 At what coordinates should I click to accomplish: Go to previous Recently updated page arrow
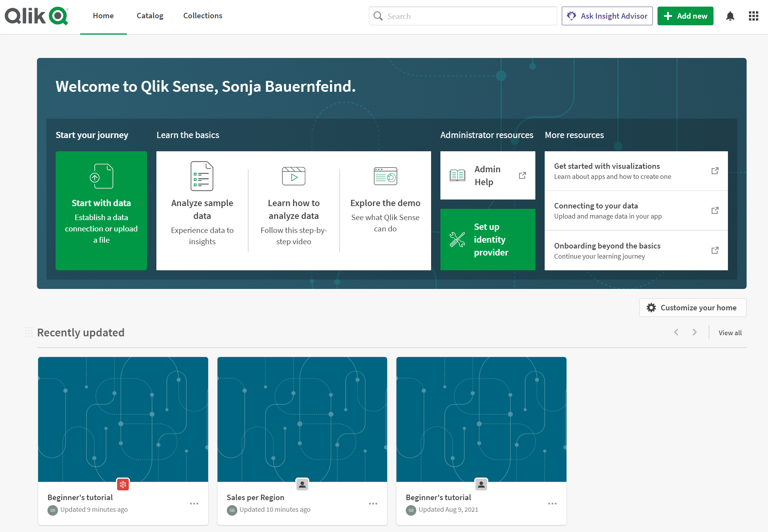tap(676, 332)
